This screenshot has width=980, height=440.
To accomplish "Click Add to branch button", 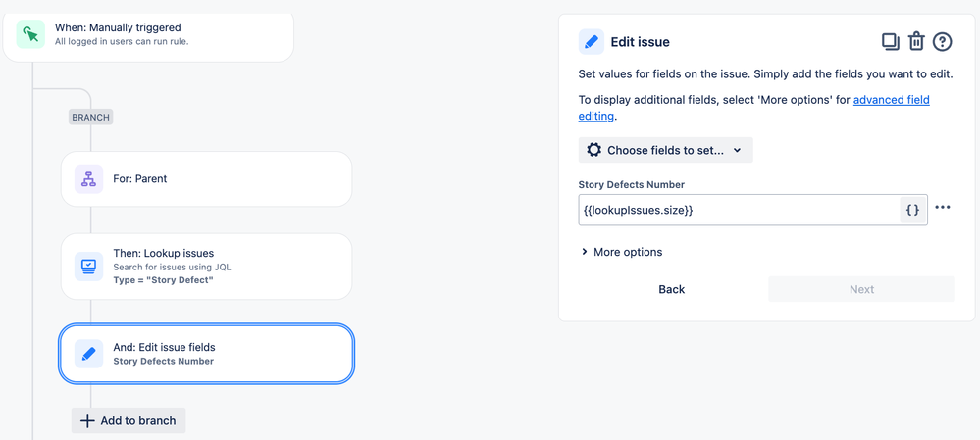I will click(129, 420).
